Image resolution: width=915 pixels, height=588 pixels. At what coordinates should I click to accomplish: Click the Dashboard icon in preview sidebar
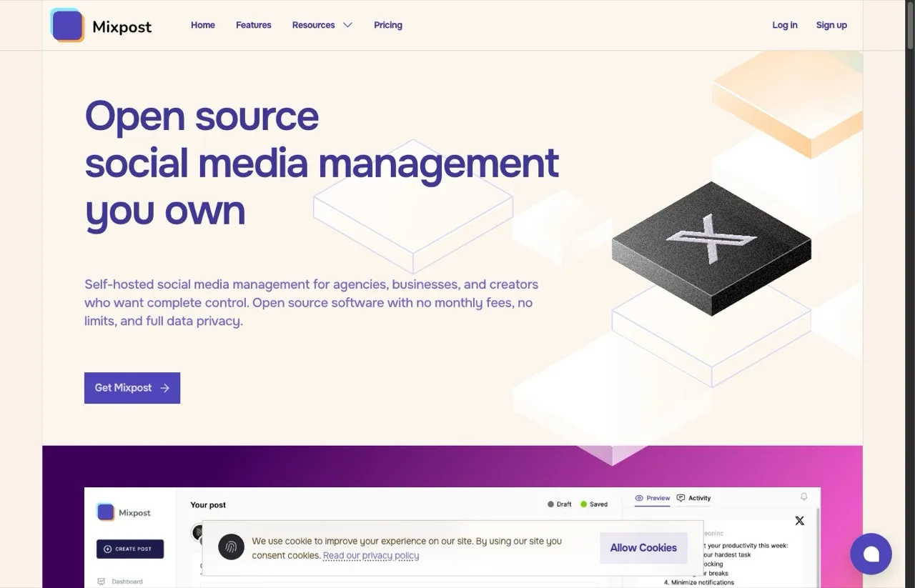click(102, 582)
